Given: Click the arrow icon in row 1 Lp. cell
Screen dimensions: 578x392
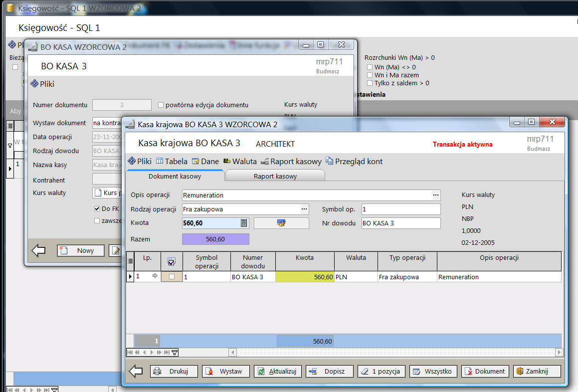Looking at the screenshot, I should click(x=155, y=276).
